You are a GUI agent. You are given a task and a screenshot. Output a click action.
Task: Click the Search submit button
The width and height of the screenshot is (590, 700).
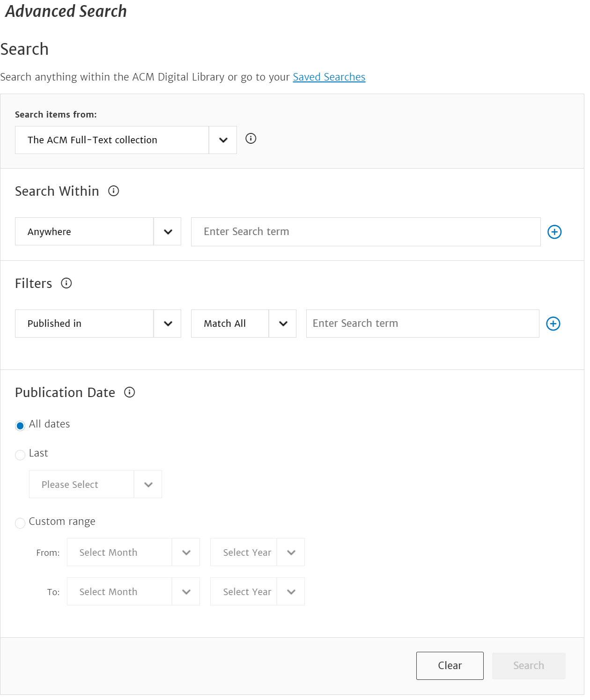click(x=529, y=666)
